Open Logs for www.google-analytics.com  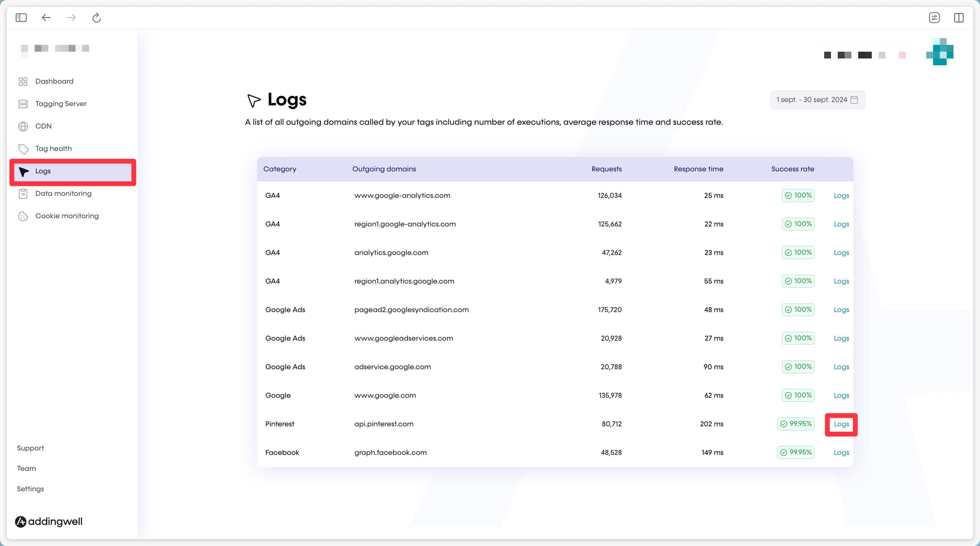tap(841, 195)
